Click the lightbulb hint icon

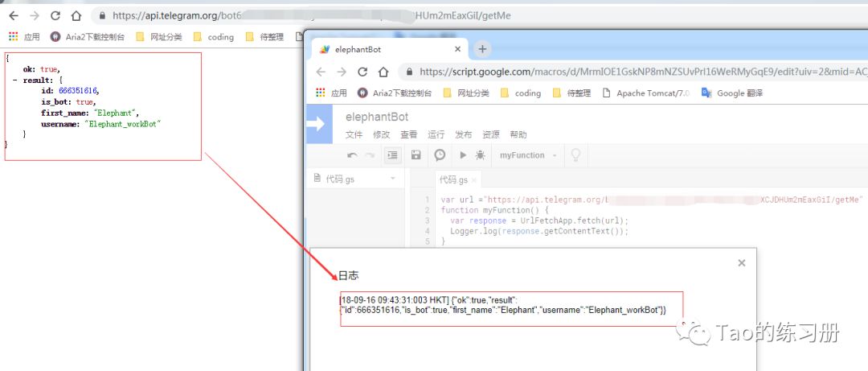click(x=575, y=155)
